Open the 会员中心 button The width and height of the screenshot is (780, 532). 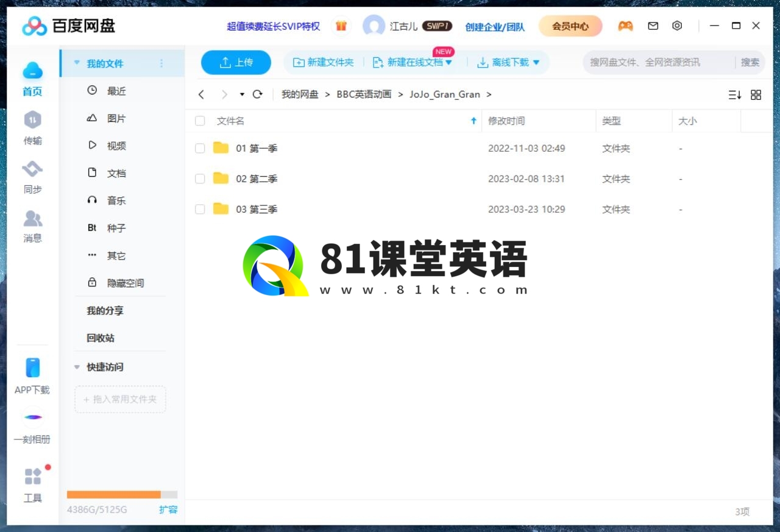pos(570,26)
